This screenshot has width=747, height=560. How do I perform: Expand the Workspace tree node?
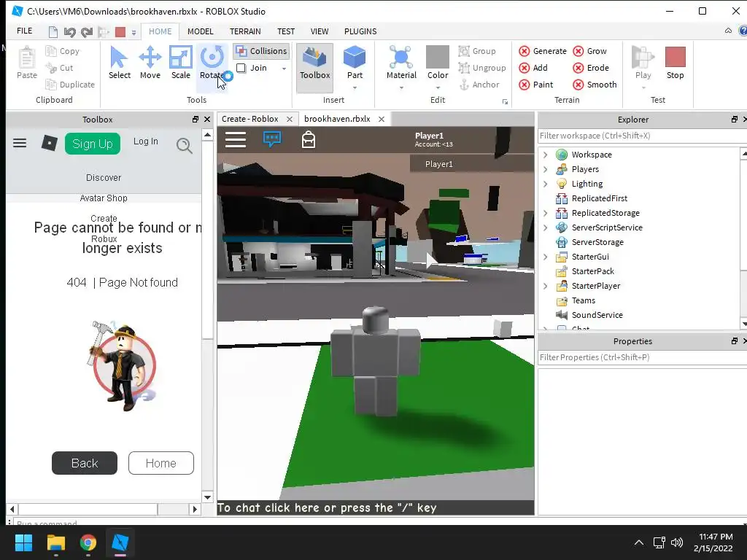click(546, 155)
